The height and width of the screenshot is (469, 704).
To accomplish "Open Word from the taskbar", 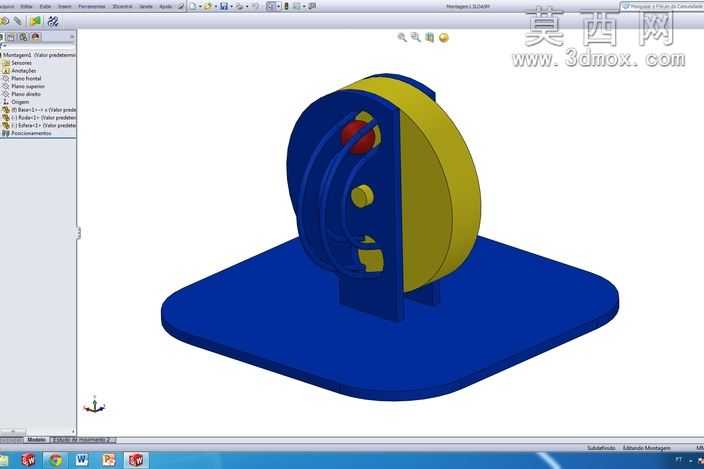I will point(82,460).
